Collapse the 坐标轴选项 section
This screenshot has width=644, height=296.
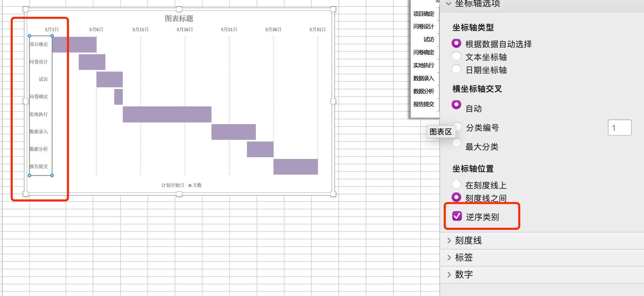pyautogui.click(x=449, y=4)
